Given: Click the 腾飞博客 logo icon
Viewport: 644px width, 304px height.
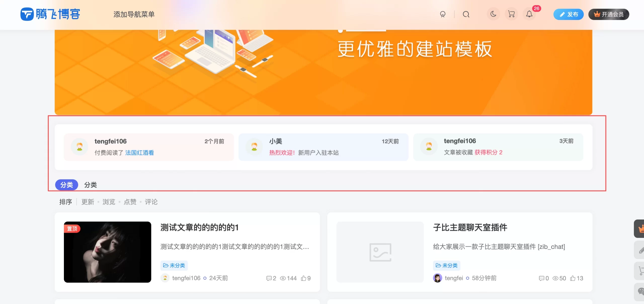Looking at the screenshot, I should tap(28, 14).
